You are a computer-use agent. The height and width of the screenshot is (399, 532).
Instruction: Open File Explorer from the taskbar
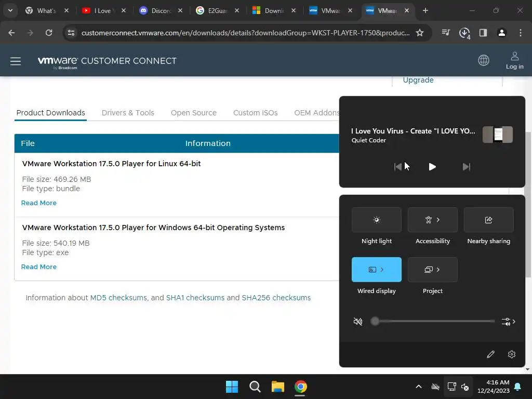[x=277, y=387]
